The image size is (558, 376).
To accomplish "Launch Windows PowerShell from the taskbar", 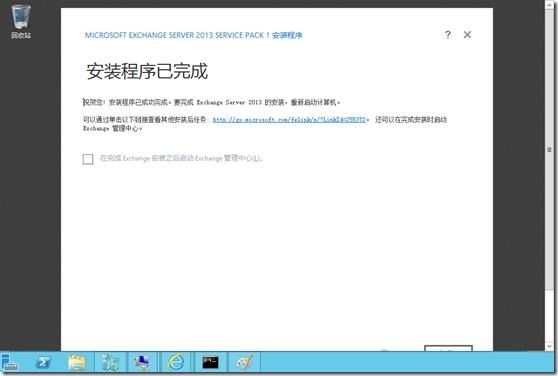I will [43, 362].
